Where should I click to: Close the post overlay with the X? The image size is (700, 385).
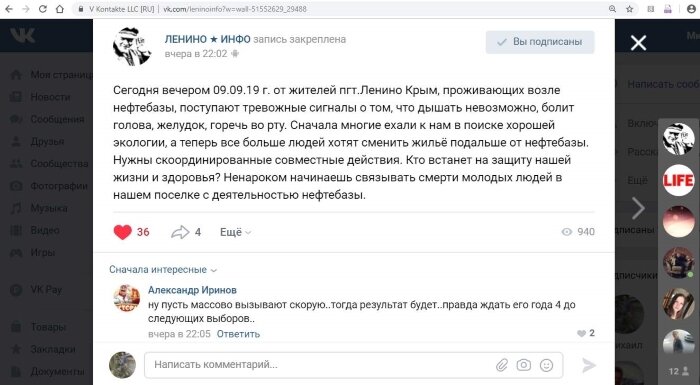pyautogui.click(x=638, y=43)
